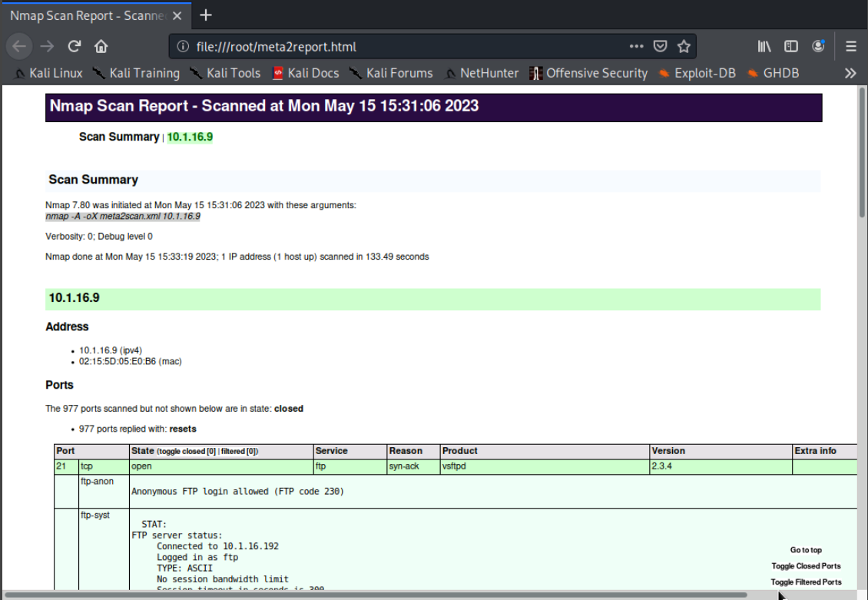The image size is (868, 600).
Task: Open the NetHunter bookmark
Action: pyautogui.click(x=482, y=73)
